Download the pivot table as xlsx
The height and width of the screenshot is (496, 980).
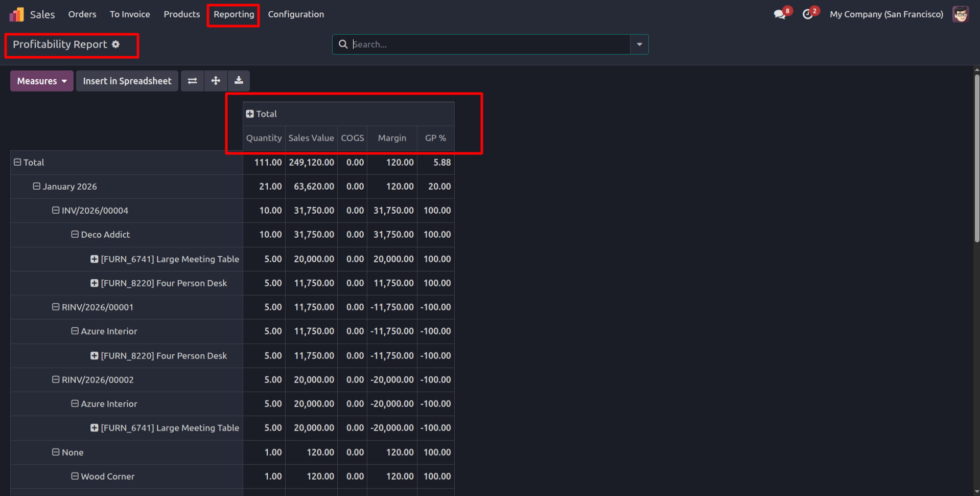tap(239, 81)
